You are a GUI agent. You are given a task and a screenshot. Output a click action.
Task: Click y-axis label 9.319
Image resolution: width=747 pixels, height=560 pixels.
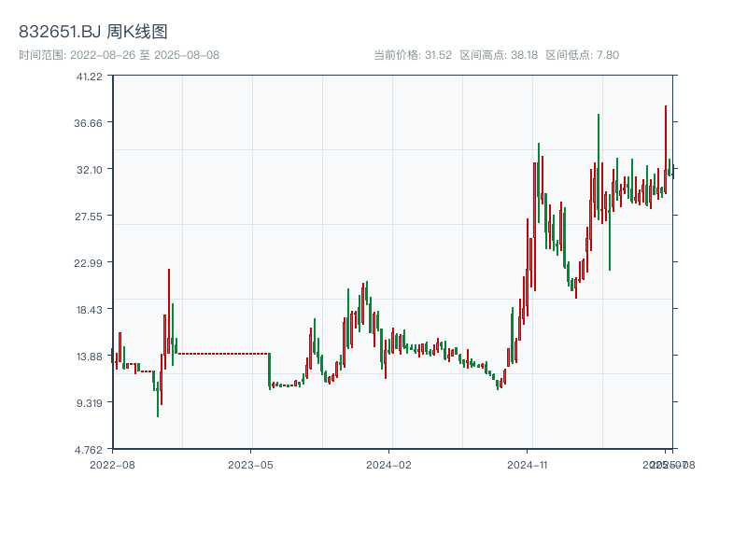tap(89, 403)
